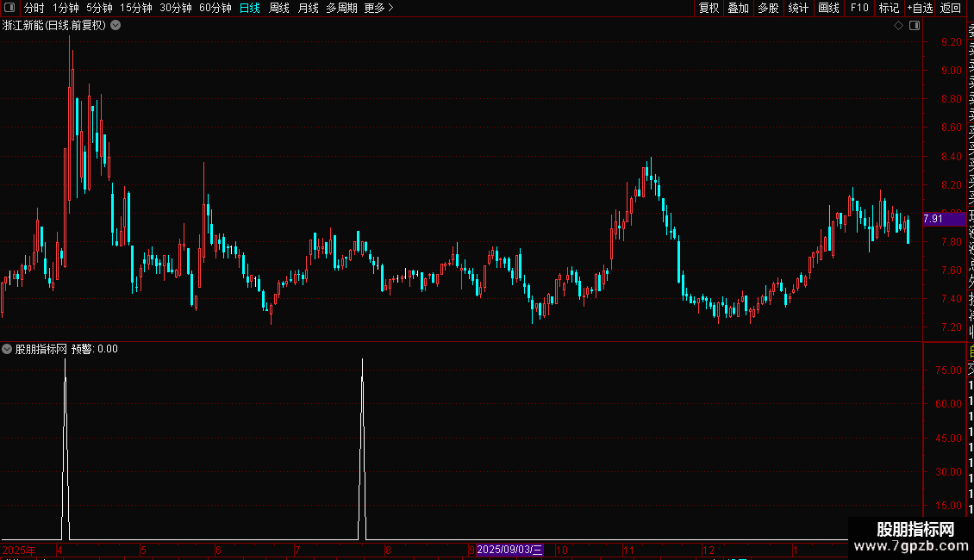This screenshot has height=560, width=974.
Task: Select the 15分钟 period
Action: [136, 8]
